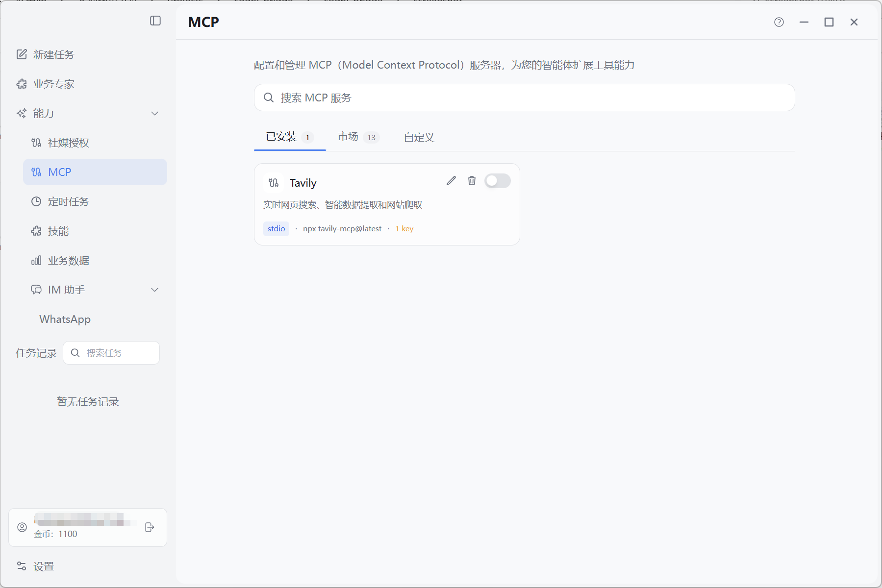The image size is (882, 588).
Task: Maximize the application window
Action: (x=829, y=22)
